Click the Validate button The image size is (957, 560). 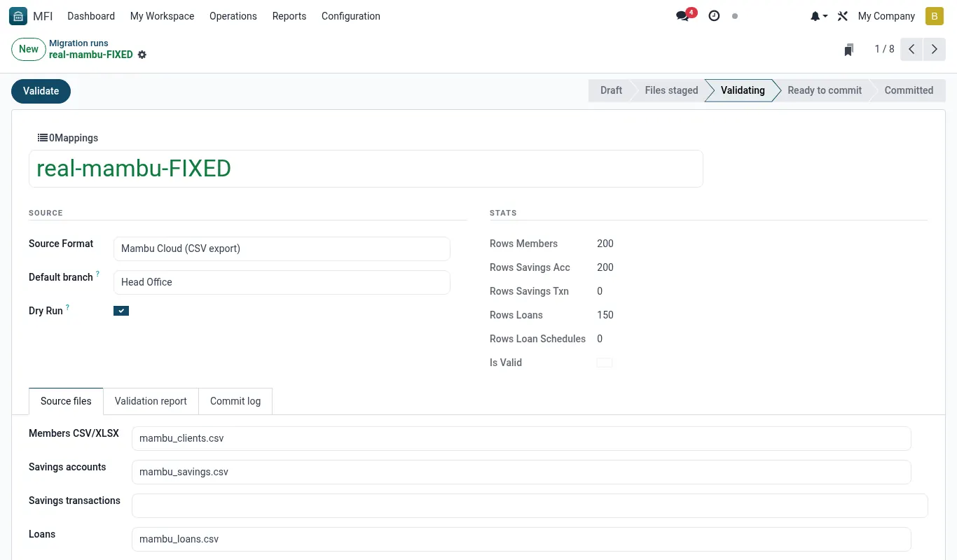pyautogui.click(x=41, y=91)
